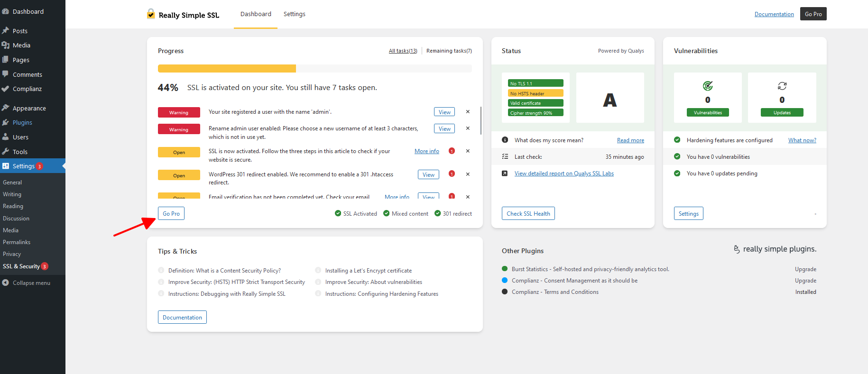
Task: Dismiss the 'Rename admin user enabled' warning
Action: click(x=468, y=128)
